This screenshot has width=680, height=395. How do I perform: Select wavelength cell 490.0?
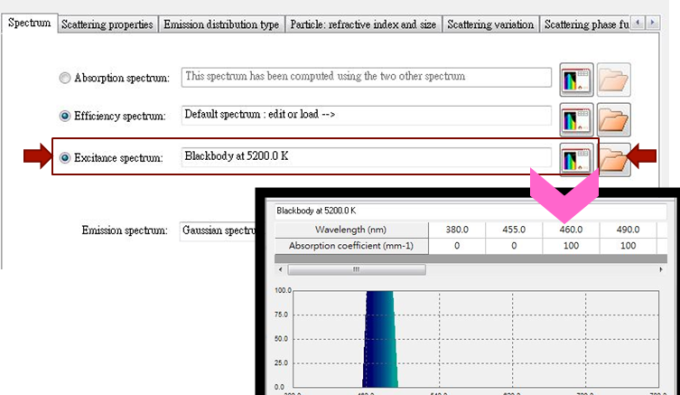tap(628, 230)
